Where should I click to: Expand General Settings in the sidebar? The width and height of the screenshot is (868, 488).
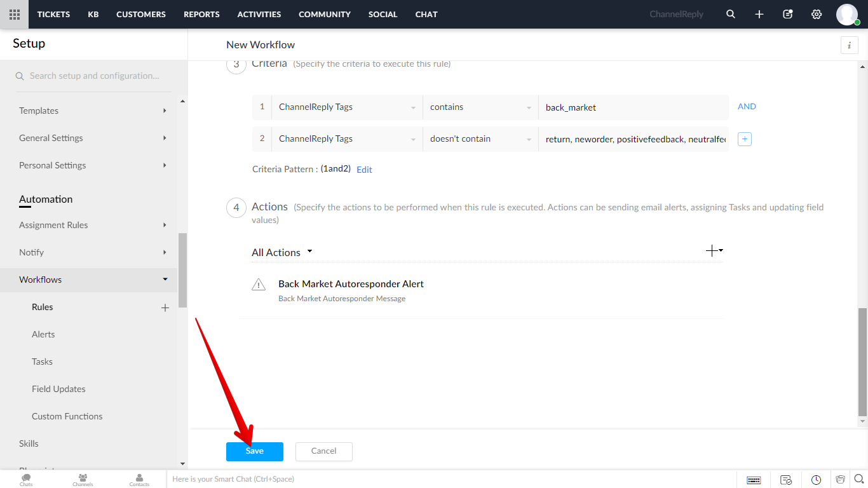click(x=93, y=138)
